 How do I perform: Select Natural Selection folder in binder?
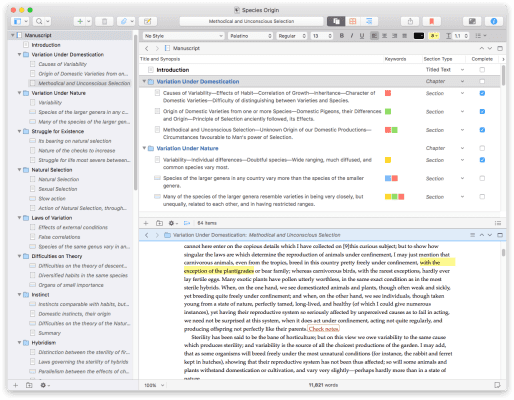[52, 170]
